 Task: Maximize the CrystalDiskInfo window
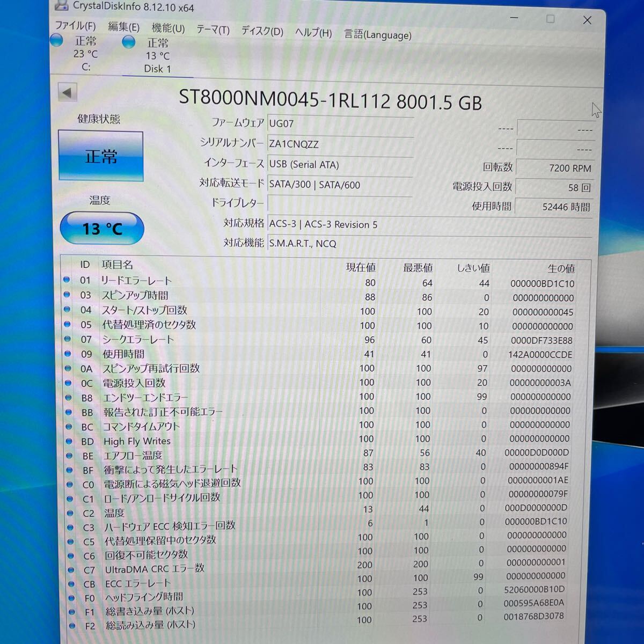pos(550,19)
